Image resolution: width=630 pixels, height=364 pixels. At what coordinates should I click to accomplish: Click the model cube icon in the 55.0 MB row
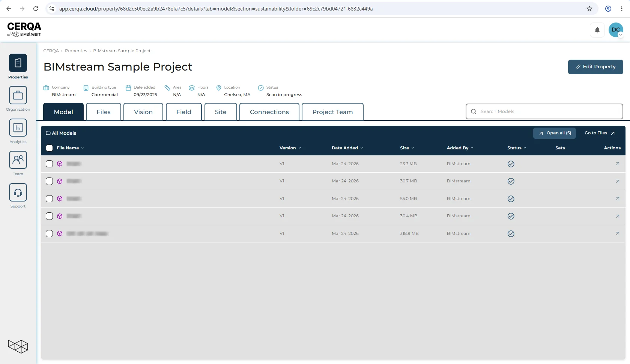click(x=60, y=199)
